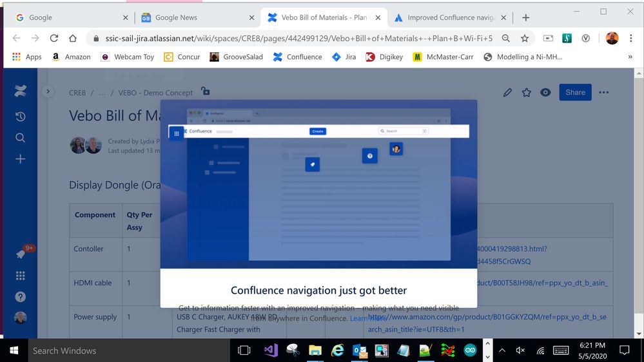Open the Digikey bookmark
Image resolution: width=644 pixels, height=362 pixels.
384,57
